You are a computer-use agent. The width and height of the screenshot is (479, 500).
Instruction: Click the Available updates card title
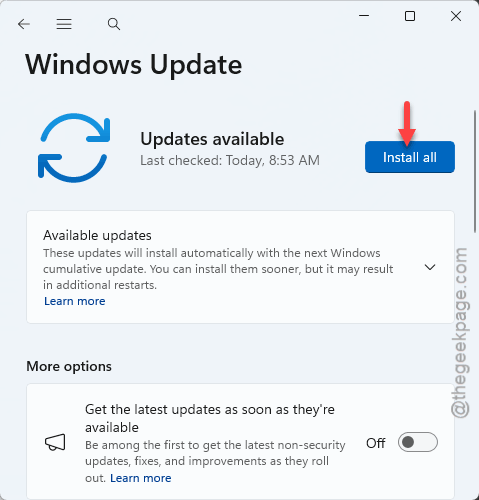pyautogui.click(x=97, y=235)
